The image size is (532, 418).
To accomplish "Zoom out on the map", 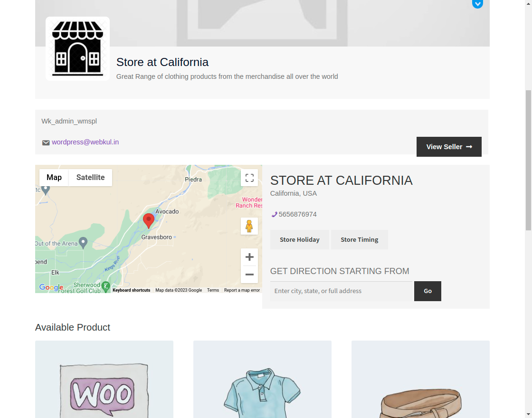I will (249, 275).
